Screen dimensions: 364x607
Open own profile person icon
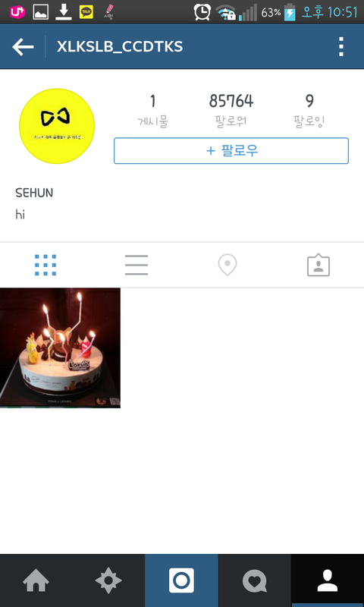(328, 580)
